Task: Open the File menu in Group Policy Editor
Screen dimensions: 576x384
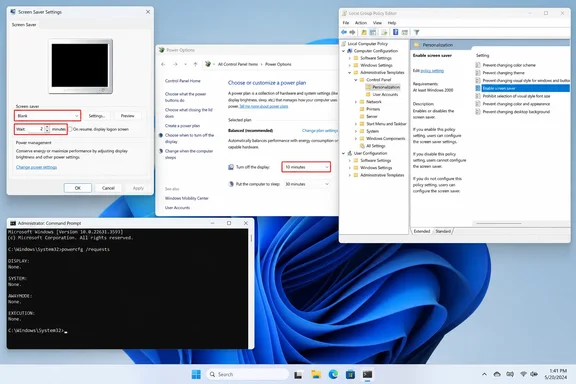Action: tap(346, 23)
